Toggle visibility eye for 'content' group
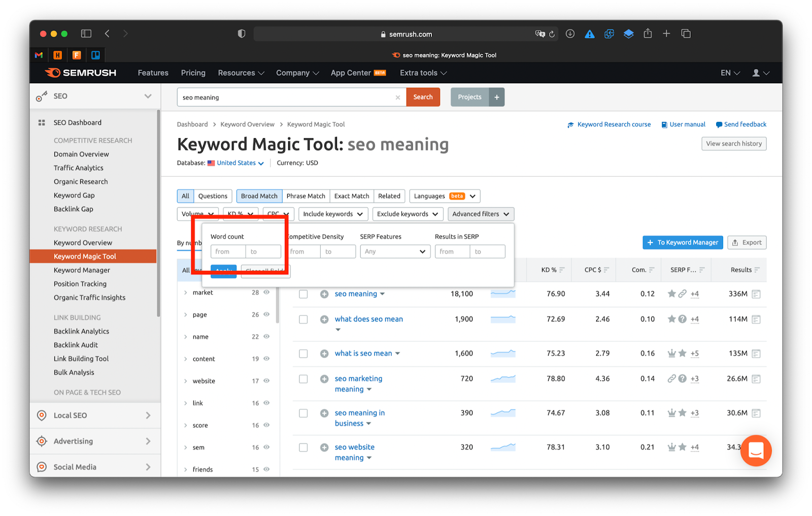This screenshot has height=516, width=812. [266, 359]
